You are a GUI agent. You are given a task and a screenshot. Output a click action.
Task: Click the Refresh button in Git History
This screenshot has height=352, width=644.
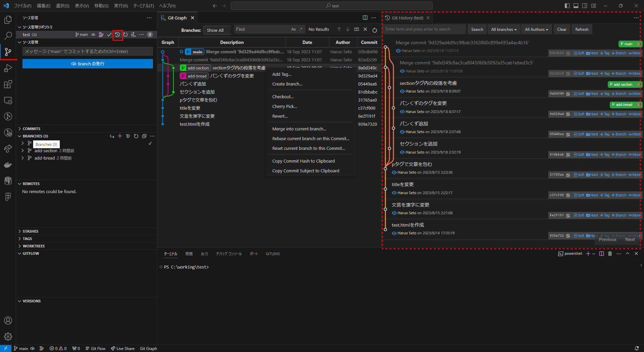[x=582, y=30]
